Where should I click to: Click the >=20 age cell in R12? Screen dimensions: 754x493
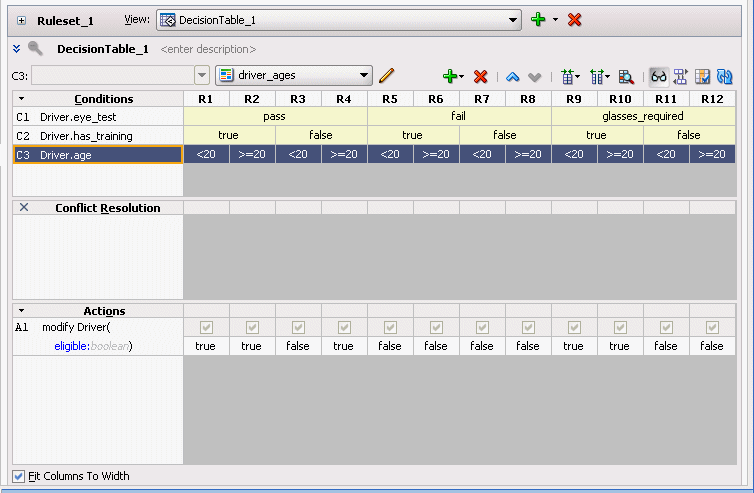[712, 154]
